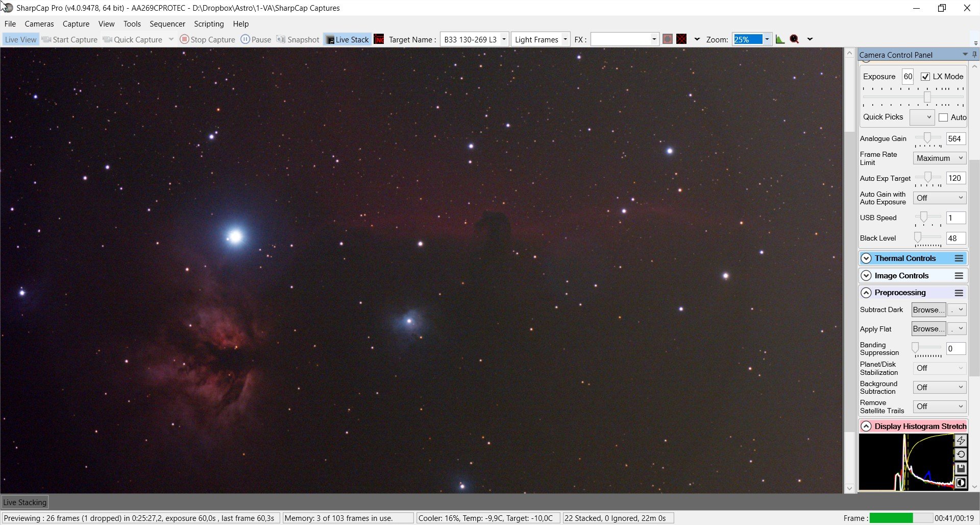The image size is (980, 525).
Task: Click Start Capture in the toolbar
Action: pos(69,39)
